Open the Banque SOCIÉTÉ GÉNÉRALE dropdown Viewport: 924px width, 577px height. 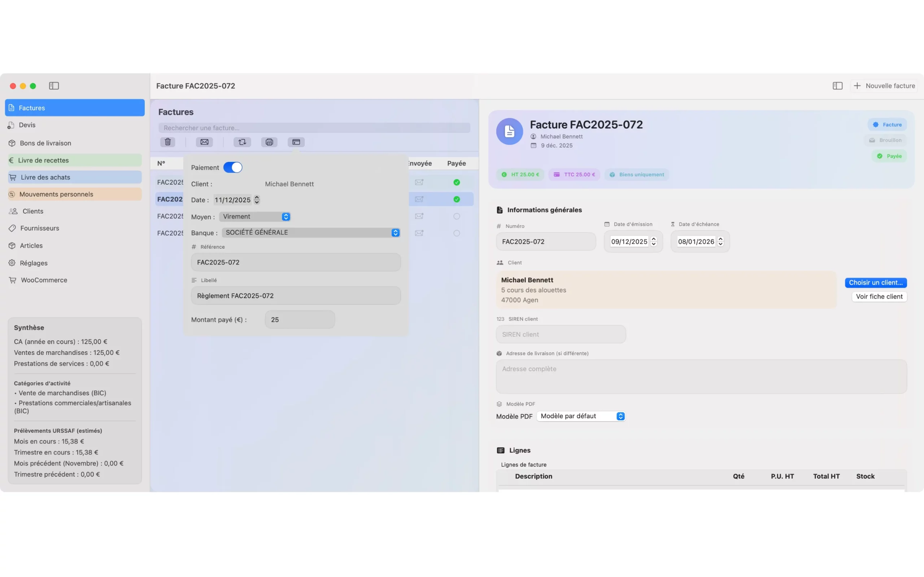tap(311, 233)
